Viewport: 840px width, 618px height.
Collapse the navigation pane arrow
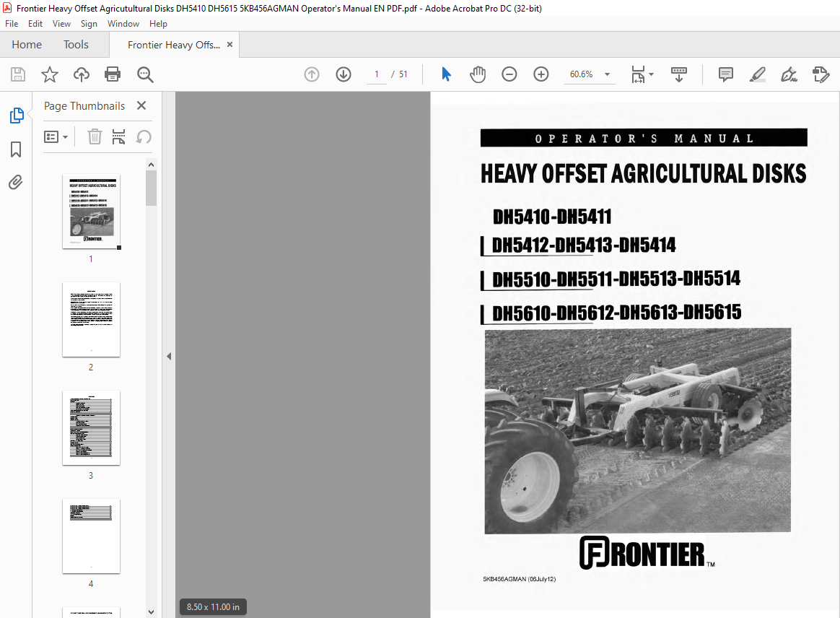tap(169, 357)
